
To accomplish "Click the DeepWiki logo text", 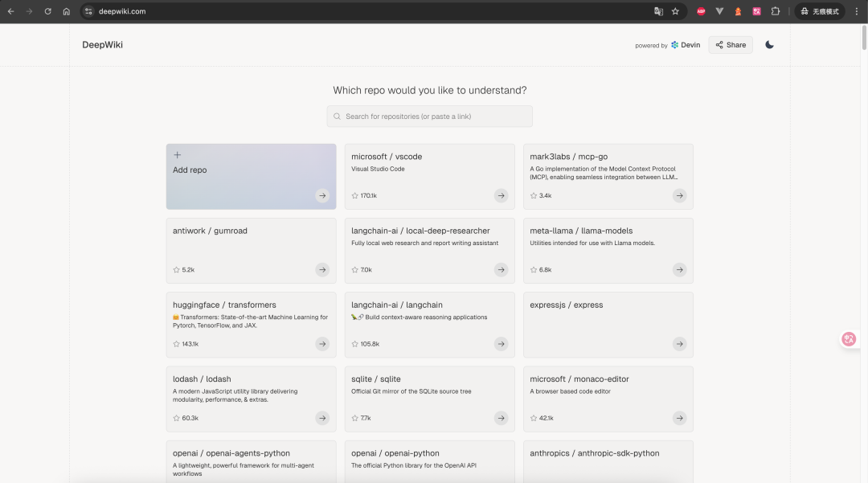I will (102, 45).
